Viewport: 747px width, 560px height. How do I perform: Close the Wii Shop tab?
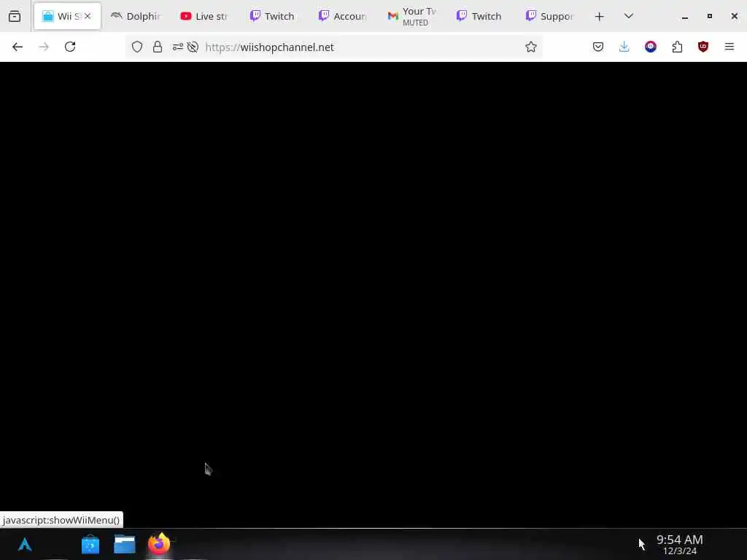click(x=88, y=16)
